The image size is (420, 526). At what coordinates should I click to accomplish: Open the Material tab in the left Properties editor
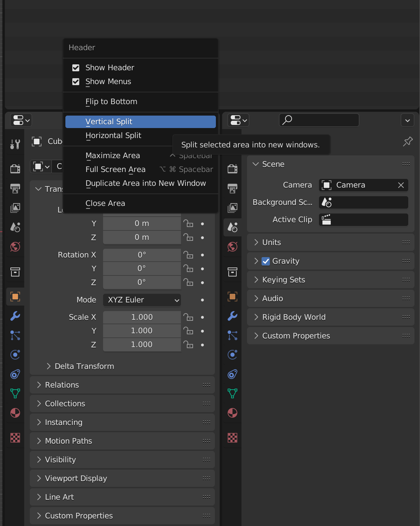(15, 413)
